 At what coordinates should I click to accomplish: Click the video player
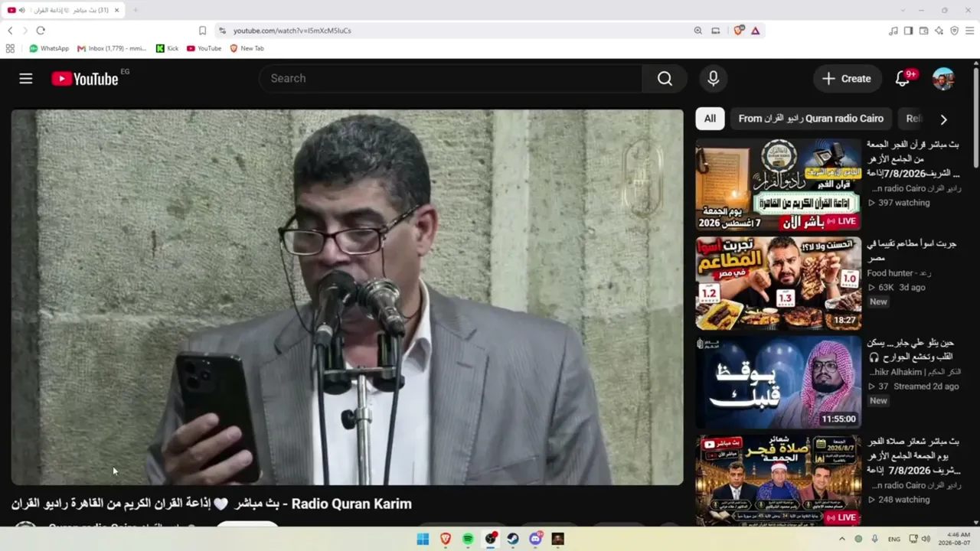pyautogui.click(x=347, y=297)
